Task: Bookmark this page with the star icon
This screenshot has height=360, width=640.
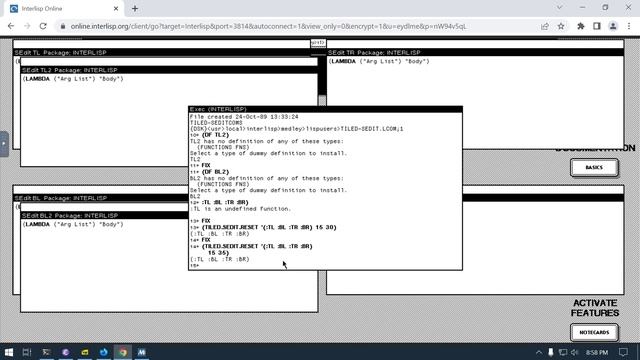Action: point(561,26)
